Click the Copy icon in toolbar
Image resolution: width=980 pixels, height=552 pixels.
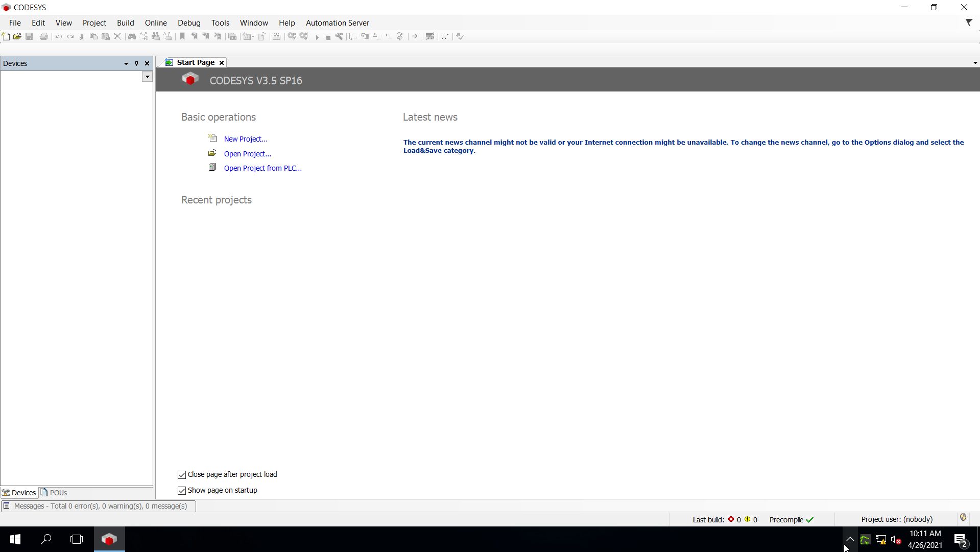pyautogui.click(x=93, y=36)
